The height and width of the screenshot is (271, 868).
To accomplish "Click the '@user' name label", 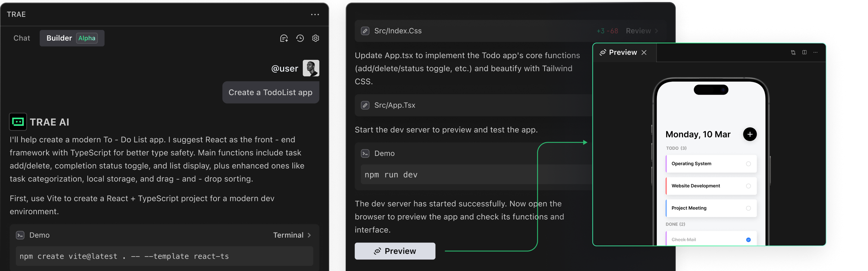I will 285,68.
